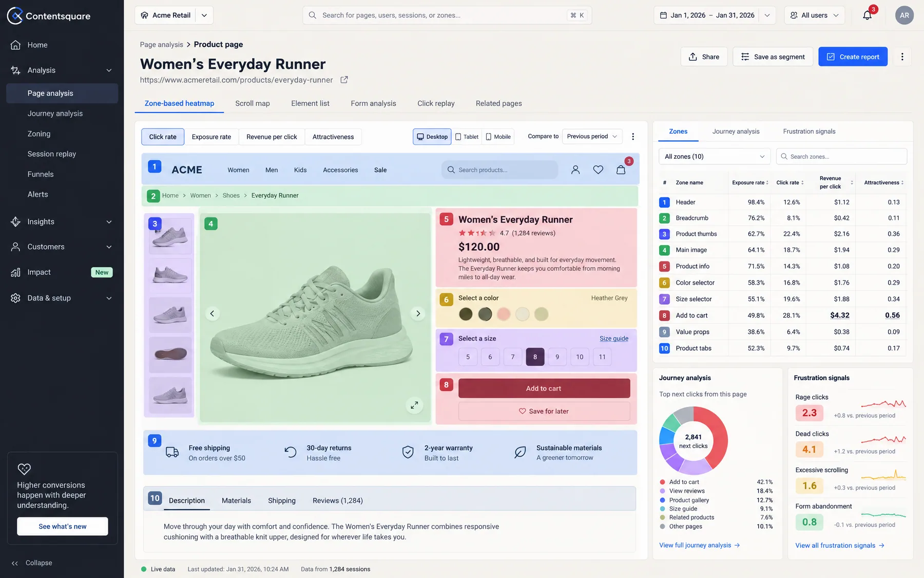Open the All zones dropdown

click(x=714, y=157)
